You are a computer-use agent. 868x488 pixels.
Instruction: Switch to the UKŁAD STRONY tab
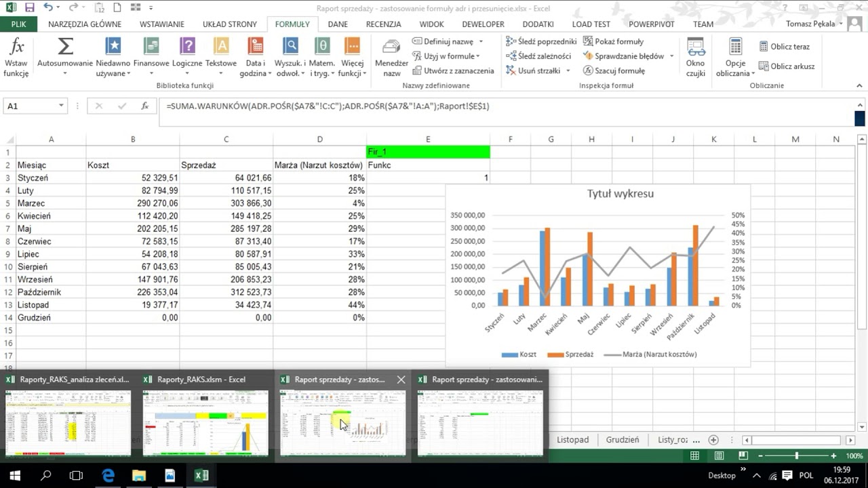230,24
